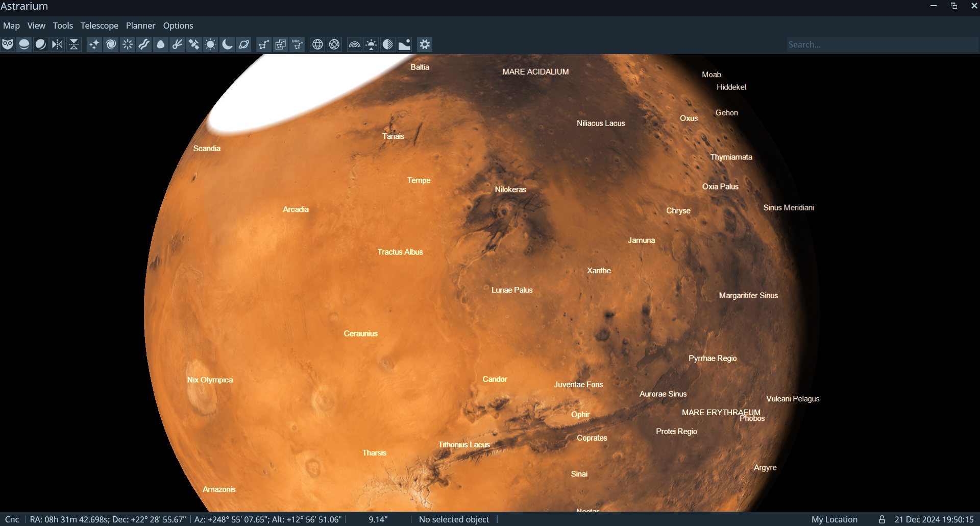Open settings gear in toolbar
Screen dimensions: 980x526
coord(425,44)
